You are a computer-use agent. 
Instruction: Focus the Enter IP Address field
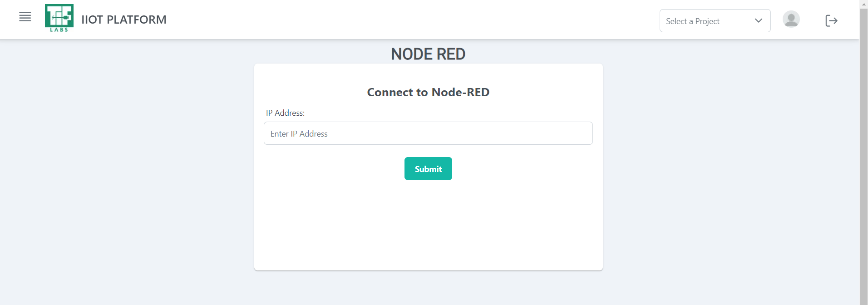(x=428, y=133)
